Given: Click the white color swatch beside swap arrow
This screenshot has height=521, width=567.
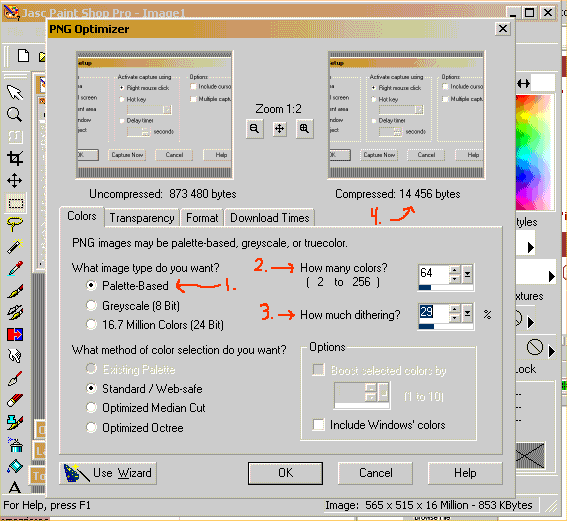Looking at the screenshot, I should click(x=543, y=83).
